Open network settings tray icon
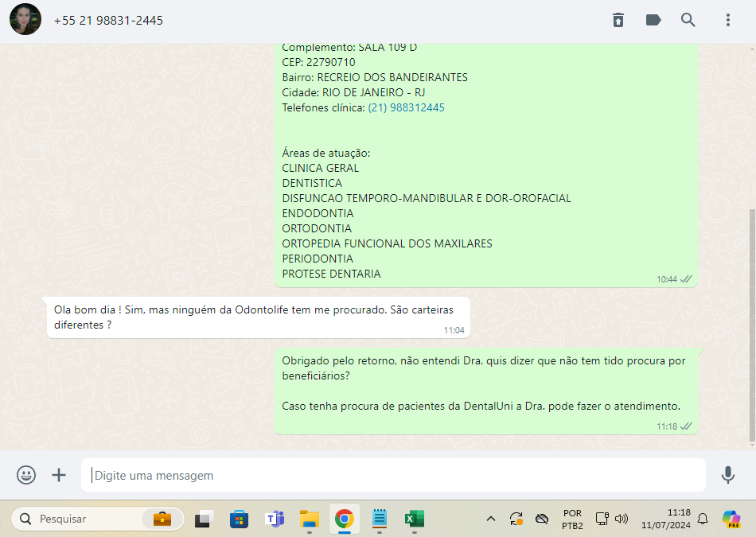 [x=602, y=519]
